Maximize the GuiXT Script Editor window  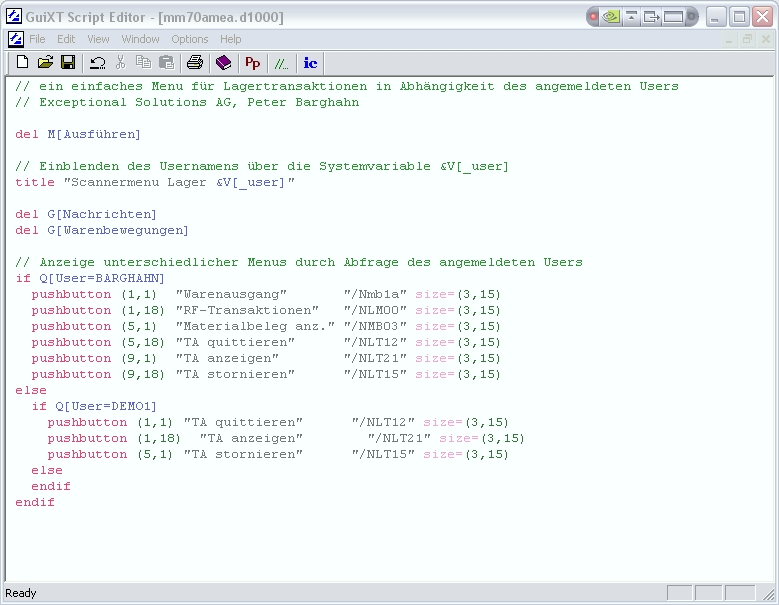click(x=739, y=17)
